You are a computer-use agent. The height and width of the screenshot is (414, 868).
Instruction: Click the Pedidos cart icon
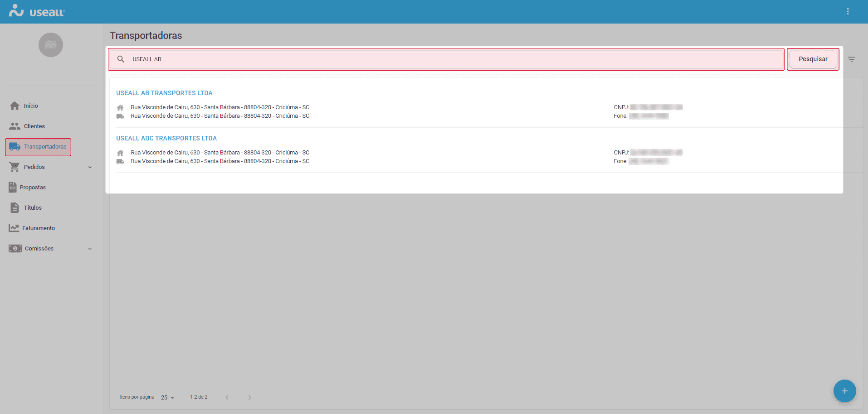(15, 167)
